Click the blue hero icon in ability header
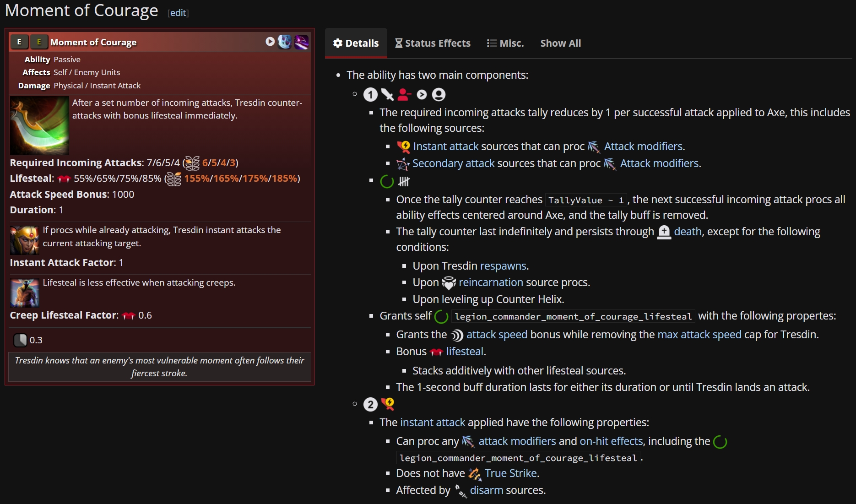 284,42
